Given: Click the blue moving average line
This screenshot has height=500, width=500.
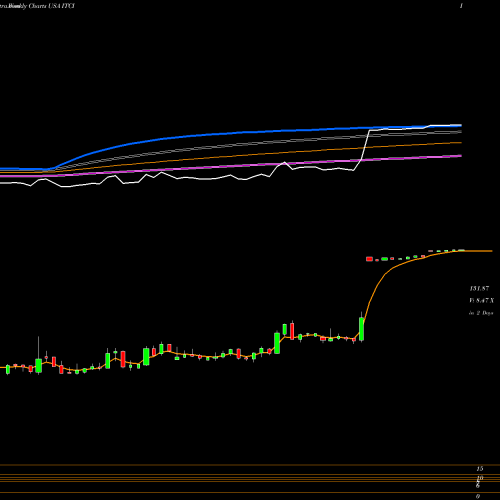Looking at the screenshot, I should (231, 134).
